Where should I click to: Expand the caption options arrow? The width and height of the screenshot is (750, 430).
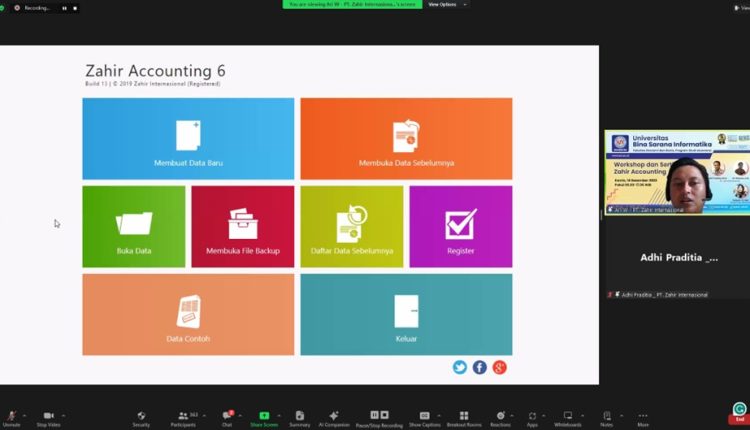439,416
